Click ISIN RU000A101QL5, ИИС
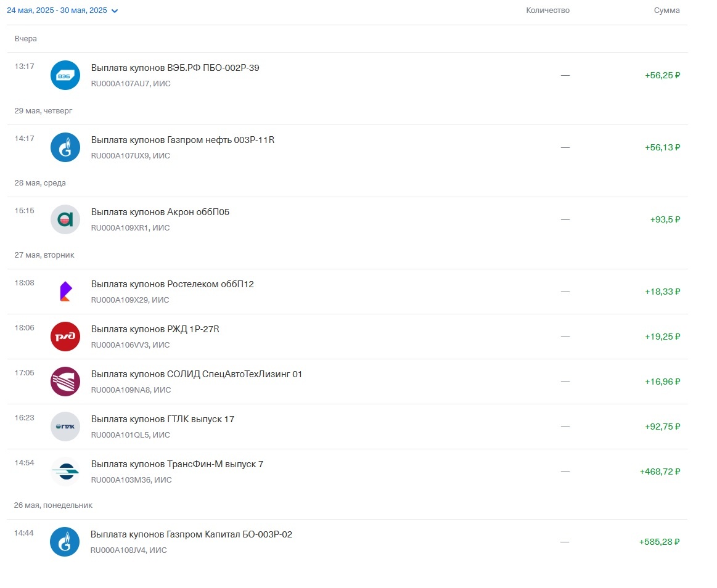The image size is (717, 588). click(131, 435)
